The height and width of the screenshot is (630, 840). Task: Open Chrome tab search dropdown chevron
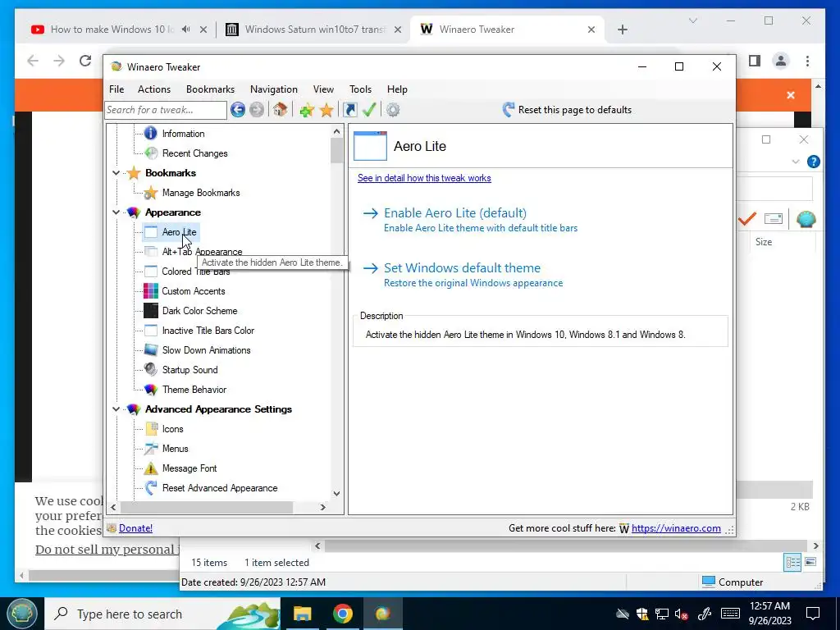point(692,21)
